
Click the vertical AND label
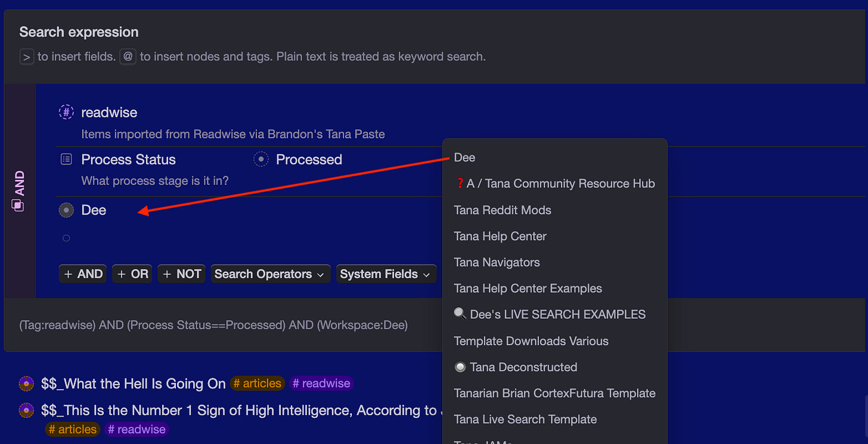click(x=20, y=183)
